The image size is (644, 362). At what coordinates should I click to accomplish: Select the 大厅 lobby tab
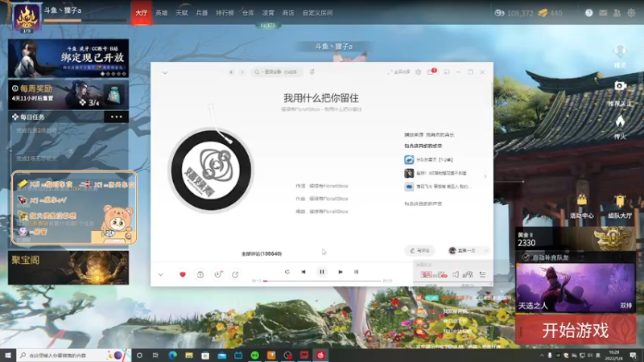142,13
